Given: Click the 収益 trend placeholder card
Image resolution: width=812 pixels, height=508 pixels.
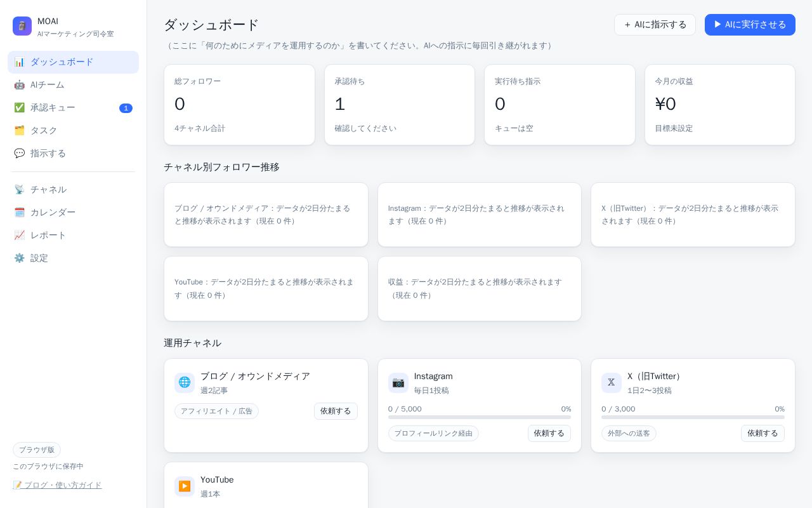Looking at the screenshot, I should 480,289.
